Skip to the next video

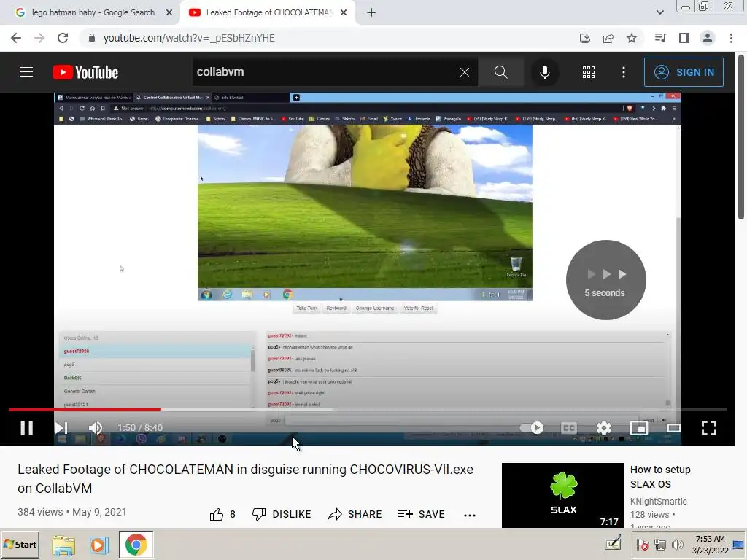point(61,427)
